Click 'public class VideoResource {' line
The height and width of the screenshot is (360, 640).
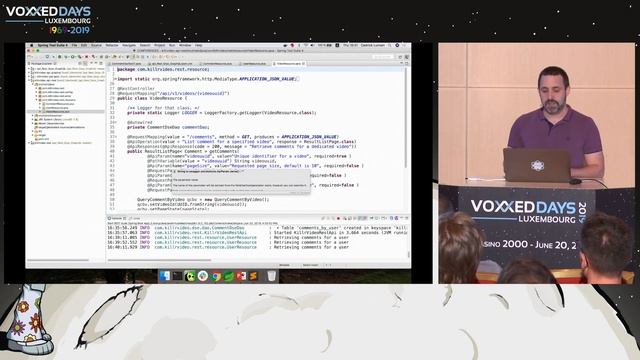pyautogui.click(x=152, y=98)
